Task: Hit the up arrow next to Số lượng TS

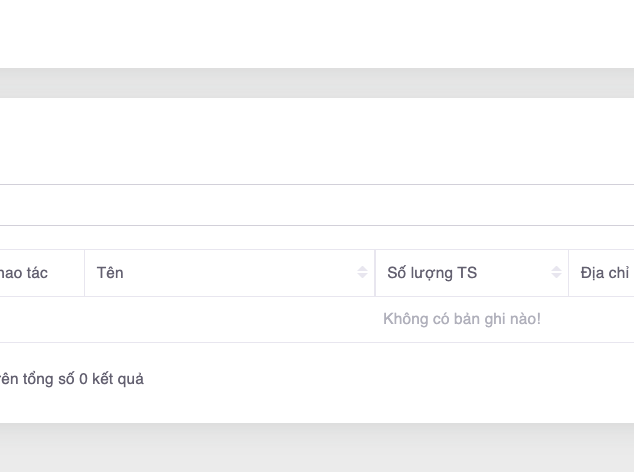Action: pyautogui.click(x=556, y=269)
